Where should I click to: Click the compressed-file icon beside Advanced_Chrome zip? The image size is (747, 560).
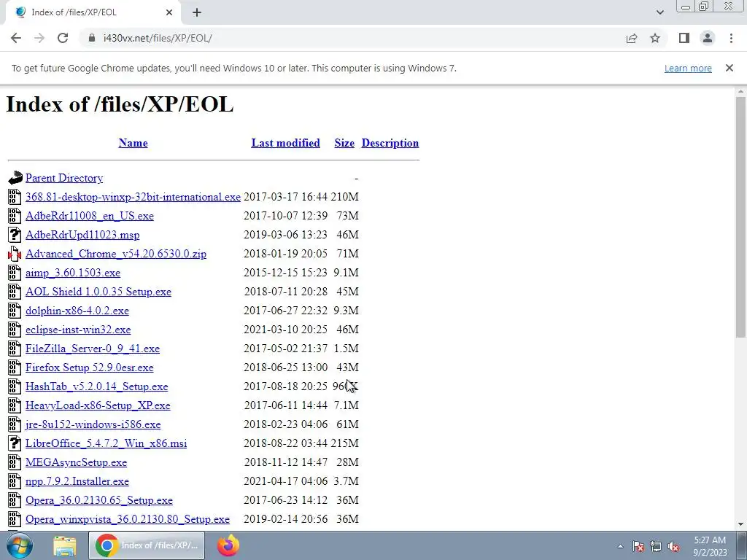tap(15, 254)
